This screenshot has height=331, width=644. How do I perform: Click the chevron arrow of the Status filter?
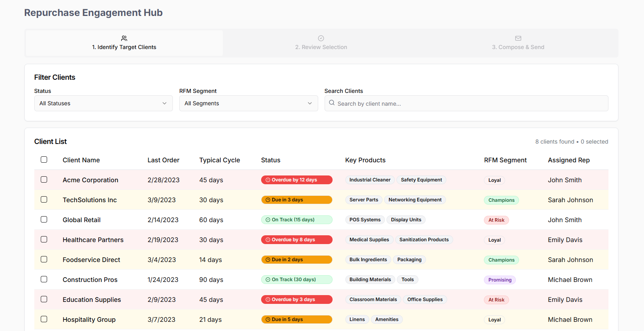[x=164, y=103]
